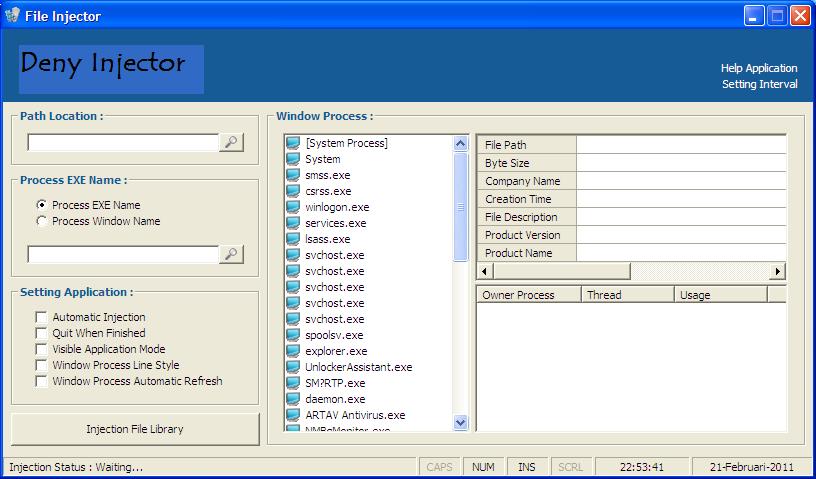Click the process list vertical scrollbar thumb
Viewport: 816px width, 479px height.
point(461,207)
